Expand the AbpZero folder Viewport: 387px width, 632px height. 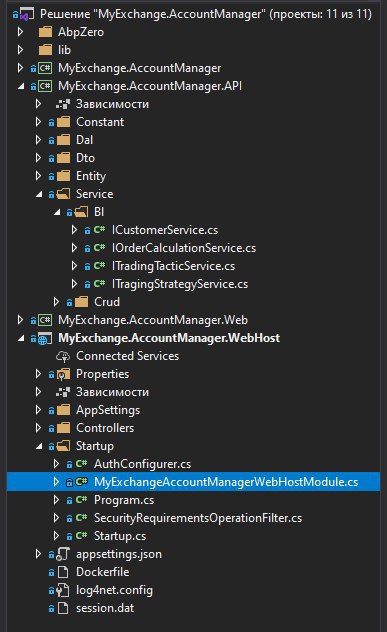tap(20, 32)
